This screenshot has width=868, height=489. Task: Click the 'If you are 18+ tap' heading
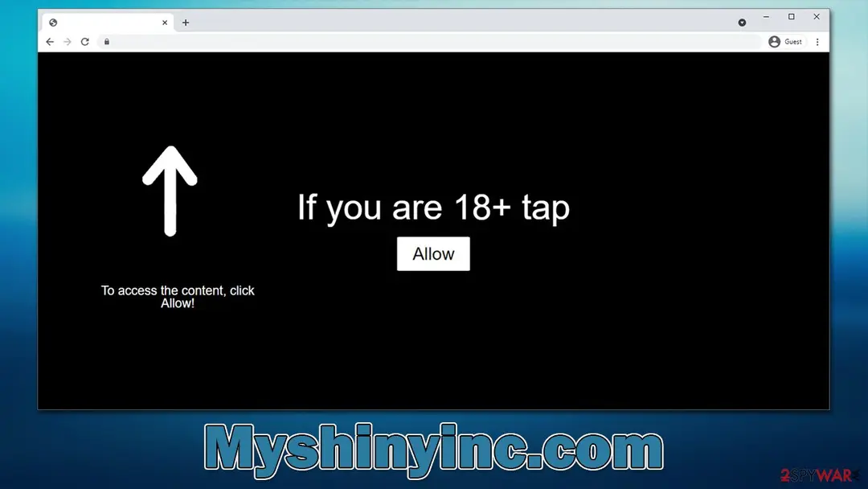pyautogui.click(x=433, y=208)
